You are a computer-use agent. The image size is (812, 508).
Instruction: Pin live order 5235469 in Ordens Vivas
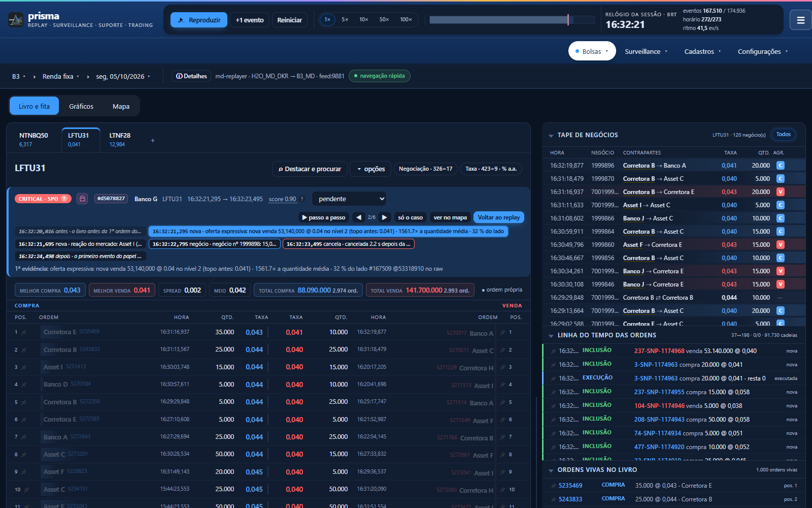point(553,486)
